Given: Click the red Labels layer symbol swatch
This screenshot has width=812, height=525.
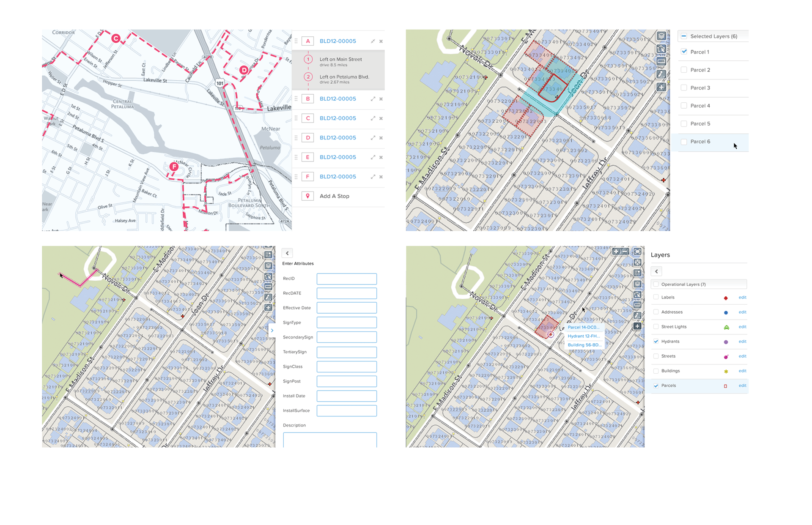Looking at the screenshot, I should click(x=726, y=298).
